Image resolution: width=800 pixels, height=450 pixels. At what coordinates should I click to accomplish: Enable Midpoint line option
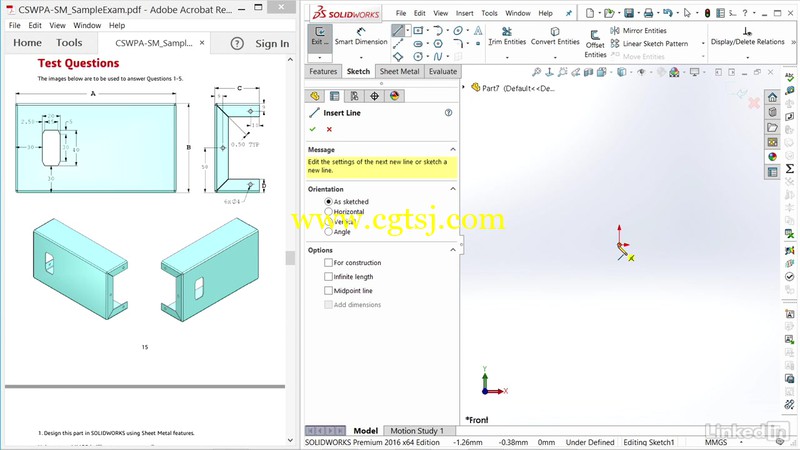(x=328, y=290)
